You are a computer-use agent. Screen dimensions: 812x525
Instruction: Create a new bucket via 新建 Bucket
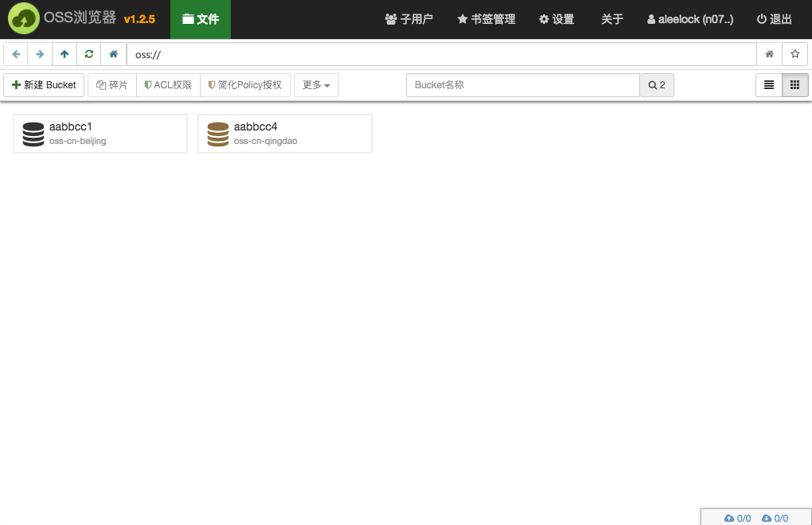click(x=44, y=84)
